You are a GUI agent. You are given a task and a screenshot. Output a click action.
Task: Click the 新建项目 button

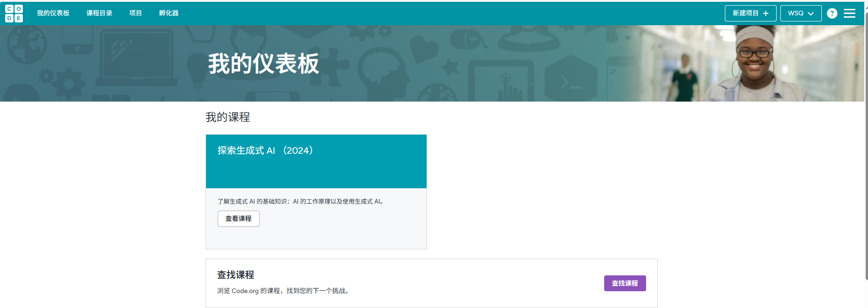tap(751, 14)
